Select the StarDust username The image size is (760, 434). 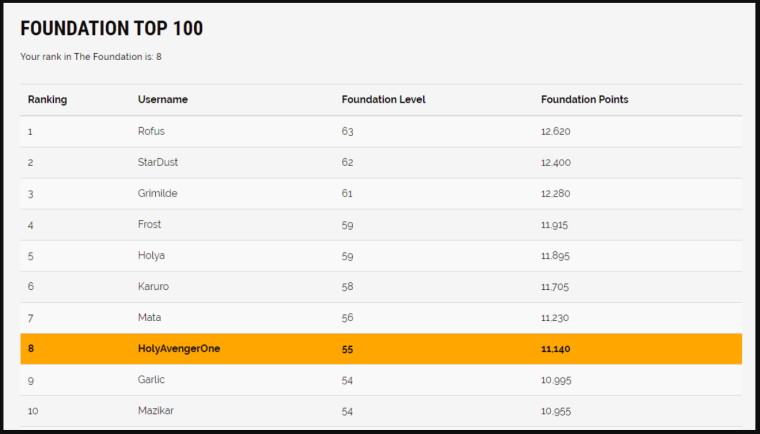[x=157, y=162]
